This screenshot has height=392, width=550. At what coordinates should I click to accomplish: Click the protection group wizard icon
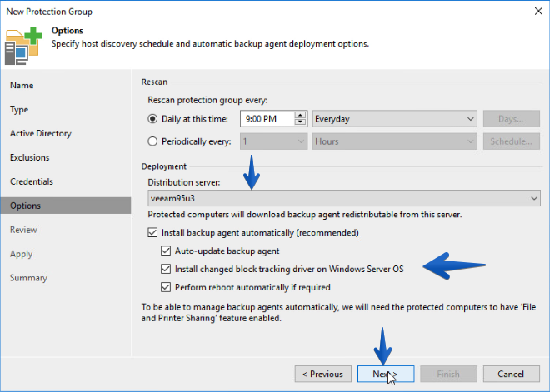pyautogui.click(x=23, y=46)
